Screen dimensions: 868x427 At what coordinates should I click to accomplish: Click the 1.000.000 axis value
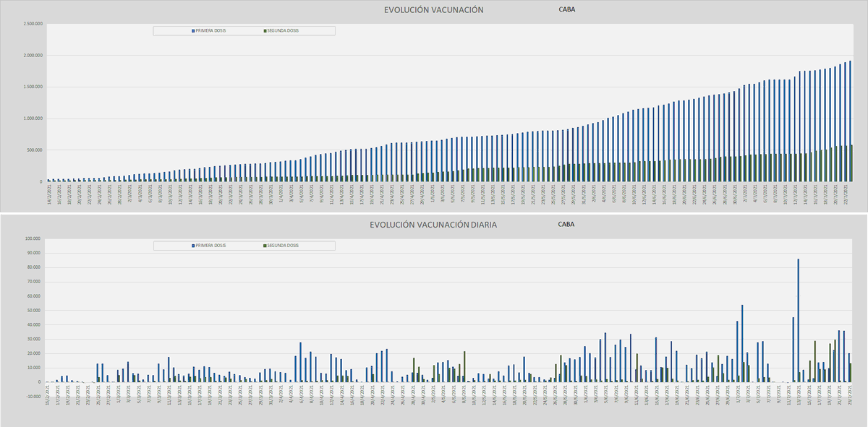point(34,118)
